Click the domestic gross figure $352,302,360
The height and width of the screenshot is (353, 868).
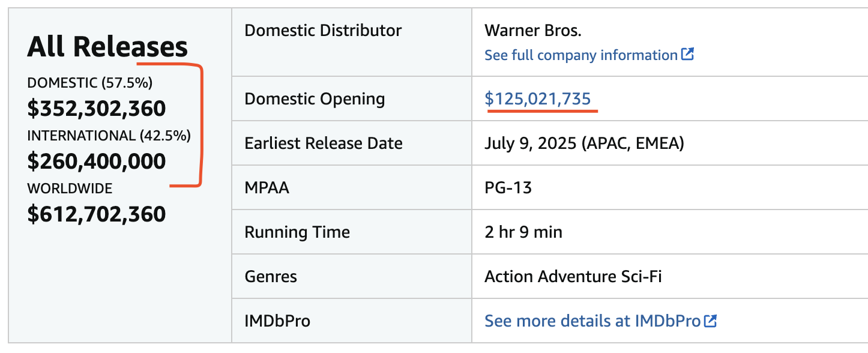(97, 109)
